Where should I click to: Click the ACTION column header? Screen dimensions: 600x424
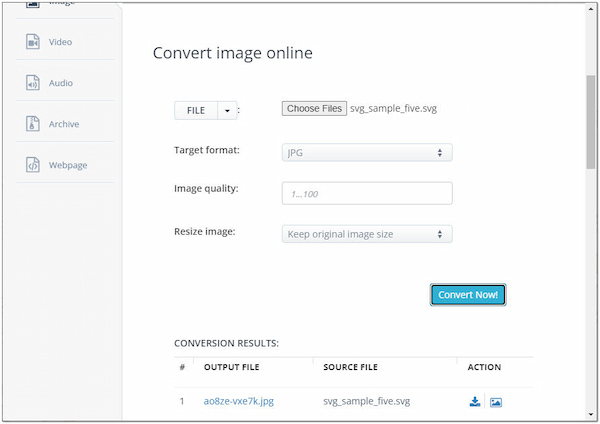click(x=484, y=367)
